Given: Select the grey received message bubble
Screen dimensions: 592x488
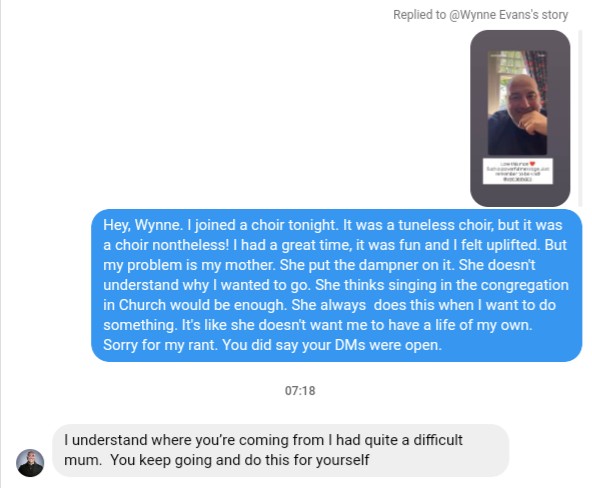Looking at the screenshot, I should click(x=281, y=450).
